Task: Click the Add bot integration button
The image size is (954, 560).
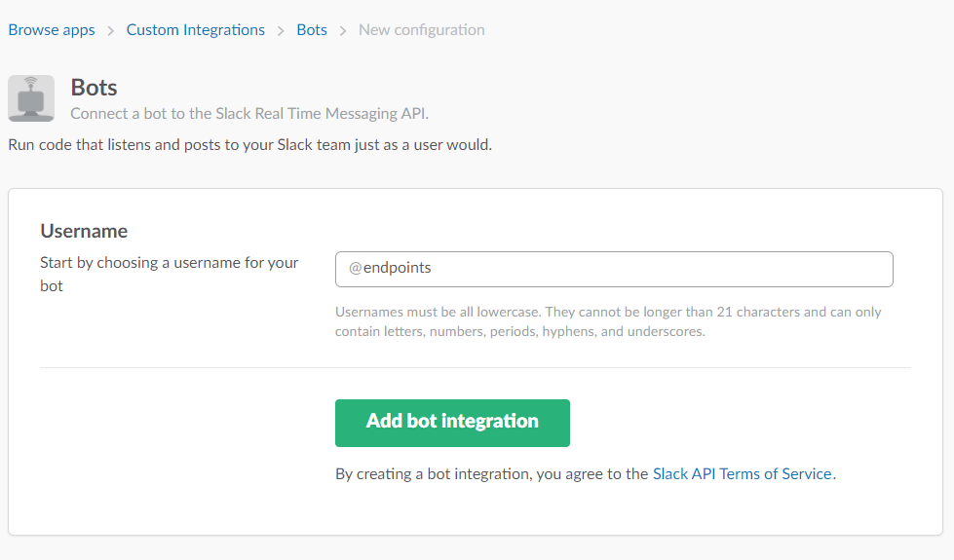Action: [452, 423]
